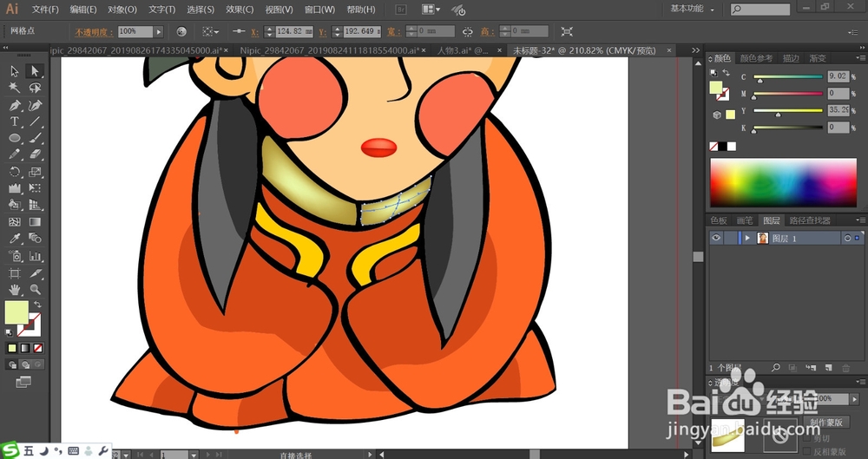Image resolution: width=868 pixels, height=459 pixels.
Task: Select the Width tool
Action: [x=15, y=188]
